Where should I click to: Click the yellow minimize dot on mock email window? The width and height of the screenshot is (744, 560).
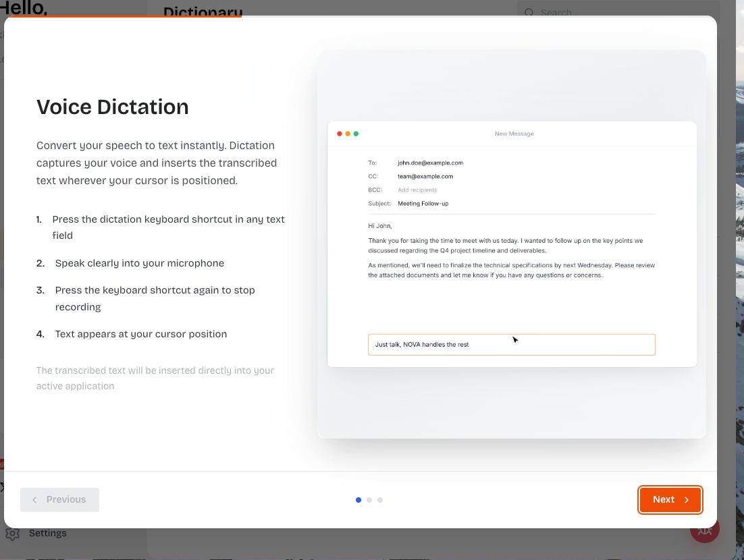pos(348,134)
